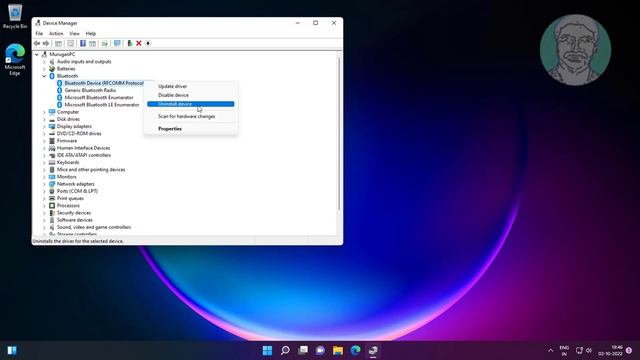Select the Print queues category

coord(70,198)
